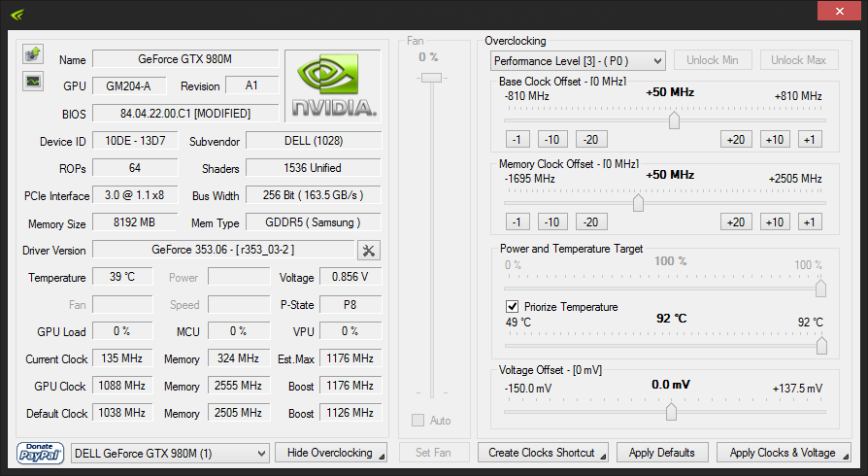
Task: Click the Current Clock value 135 MHz
Action: click(122, 358)
